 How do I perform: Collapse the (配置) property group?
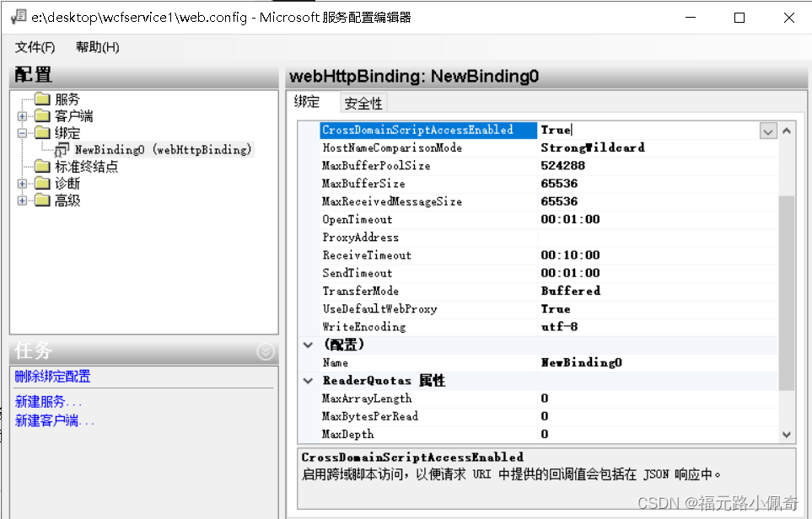coord(308,345)
